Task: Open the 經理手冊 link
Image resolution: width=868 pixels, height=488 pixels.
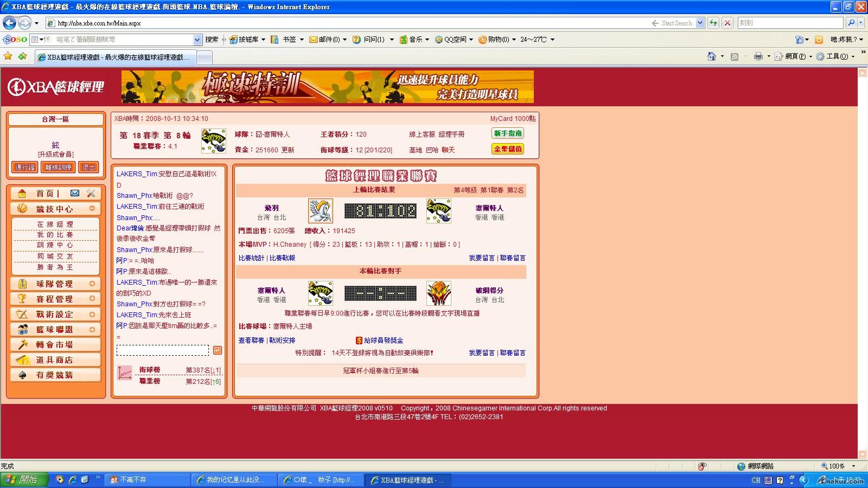Action: 451,134
